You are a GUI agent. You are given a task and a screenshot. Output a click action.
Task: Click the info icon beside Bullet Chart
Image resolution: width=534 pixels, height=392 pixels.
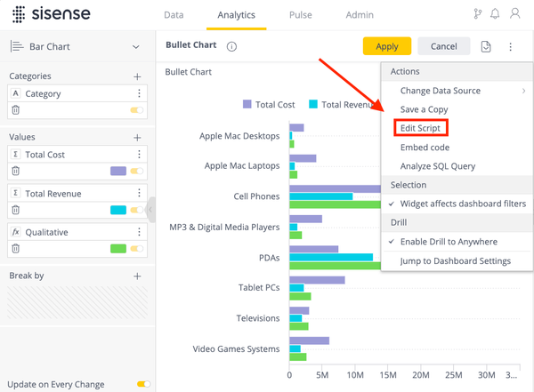231,46
